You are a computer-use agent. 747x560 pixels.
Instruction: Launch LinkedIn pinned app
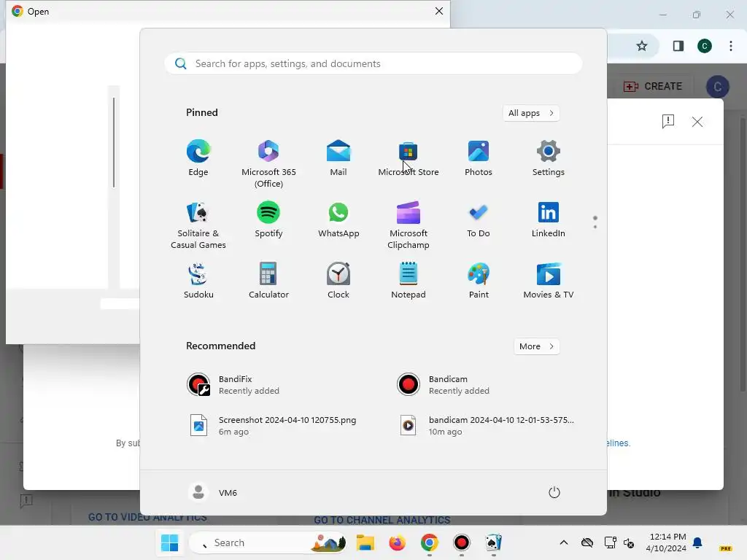549,219
